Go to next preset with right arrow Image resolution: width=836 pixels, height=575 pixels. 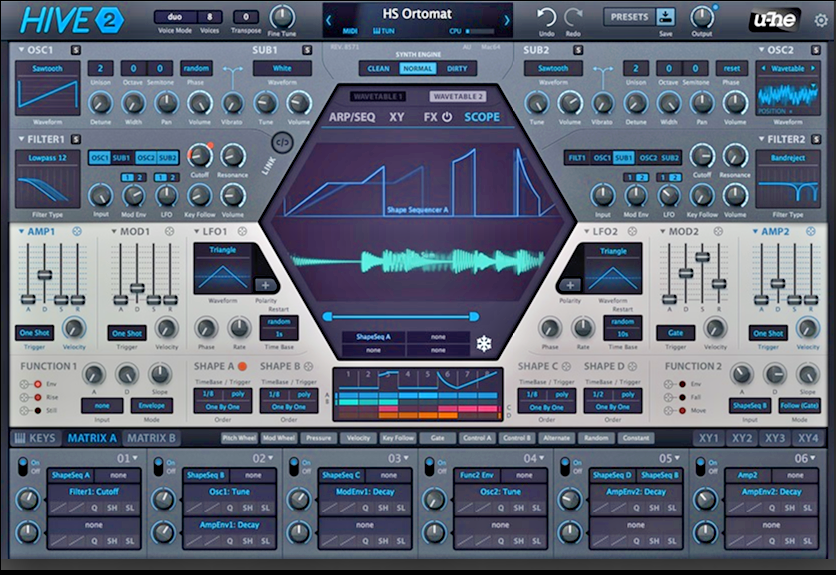click(507, 20)
